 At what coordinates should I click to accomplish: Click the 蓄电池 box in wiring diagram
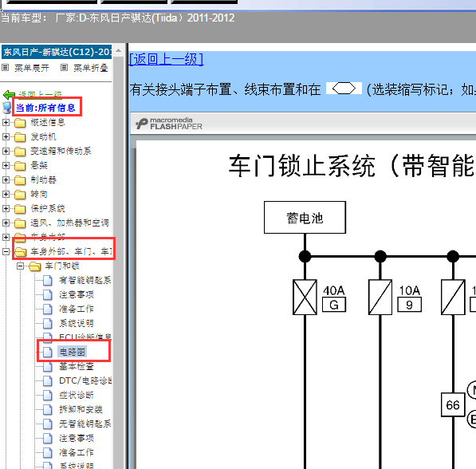pyautogui.click(x=305, y=218)
